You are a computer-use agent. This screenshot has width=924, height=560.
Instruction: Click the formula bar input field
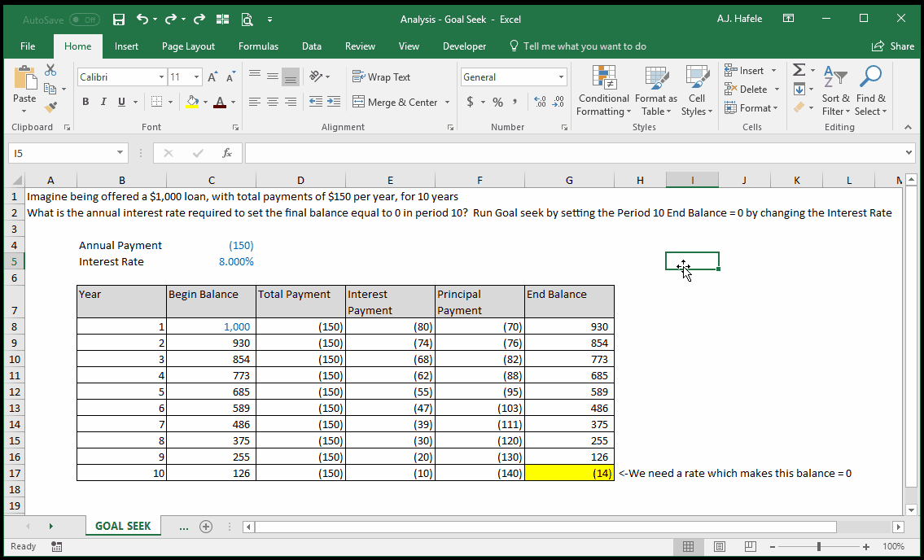click(574, 153)
